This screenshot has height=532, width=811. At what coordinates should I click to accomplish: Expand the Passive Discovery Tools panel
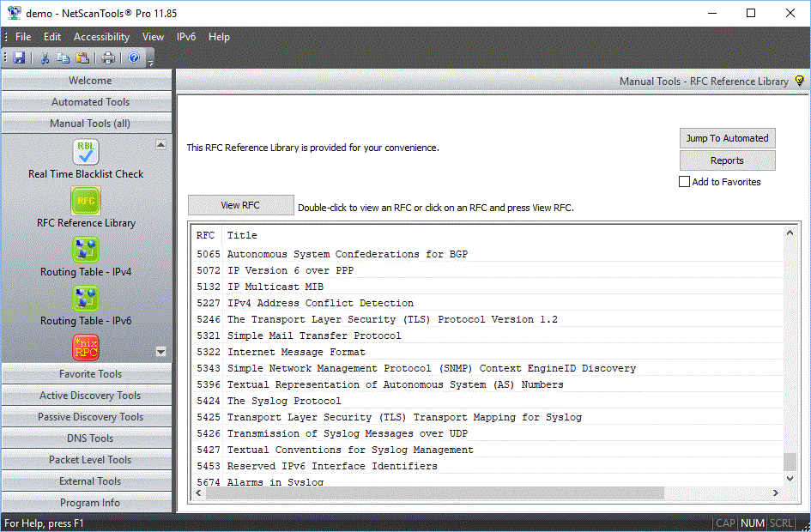[87, 417]
